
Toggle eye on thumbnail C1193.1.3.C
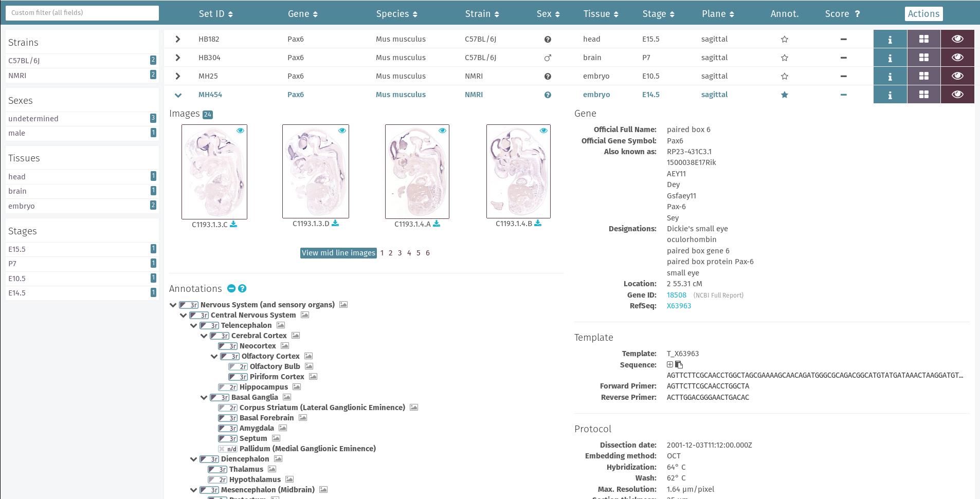[240, 131]
